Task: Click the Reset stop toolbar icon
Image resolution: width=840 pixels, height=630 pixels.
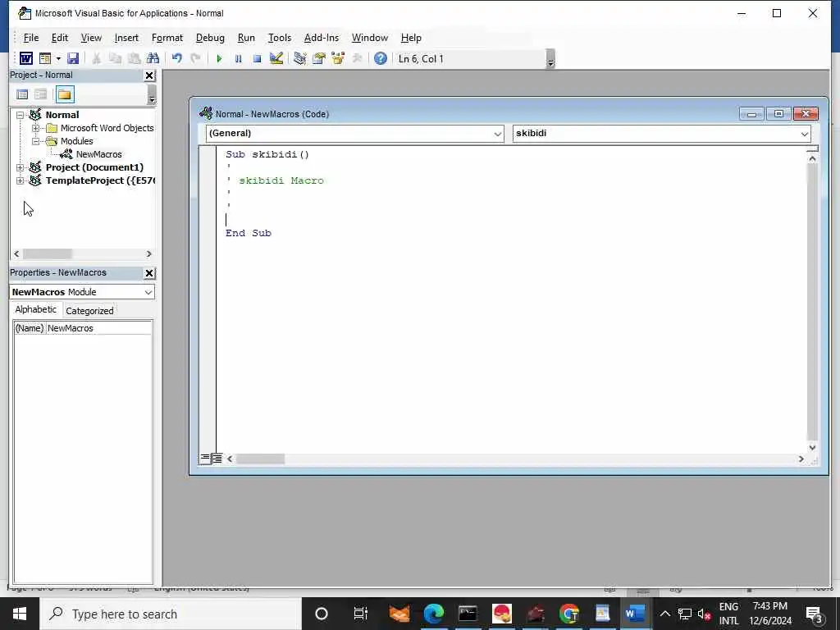Action: tap(257, 58)
